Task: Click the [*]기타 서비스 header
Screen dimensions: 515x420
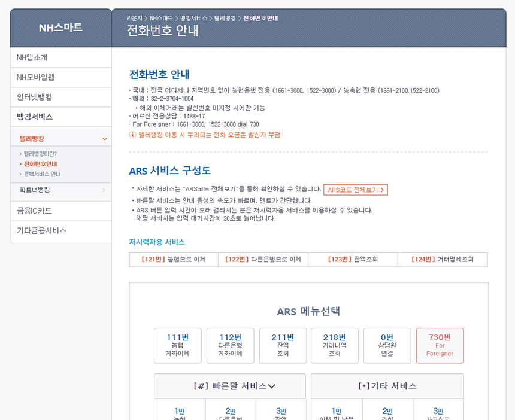Action: 387,386
